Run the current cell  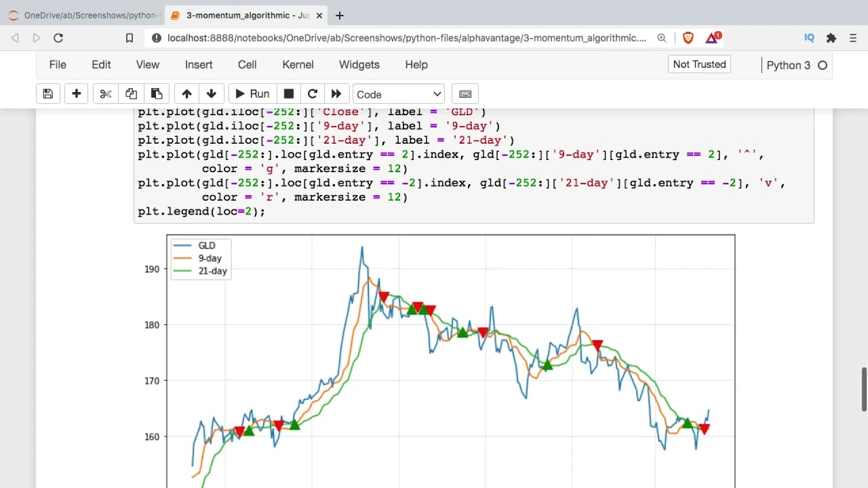pos(252,94)
